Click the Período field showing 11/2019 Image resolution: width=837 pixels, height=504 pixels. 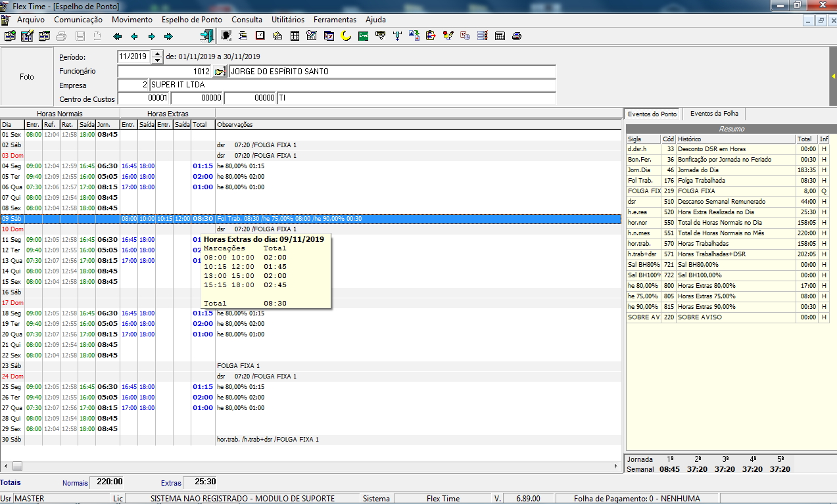[x=135, y=57]
